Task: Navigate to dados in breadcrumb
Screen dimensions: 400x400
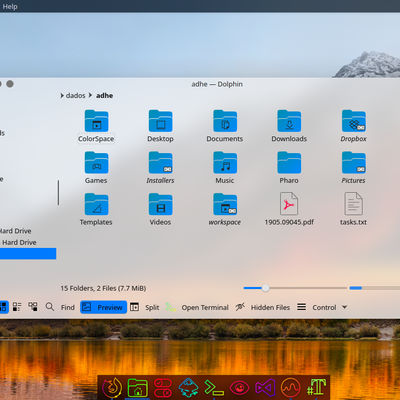Action: tap(76, 96)
